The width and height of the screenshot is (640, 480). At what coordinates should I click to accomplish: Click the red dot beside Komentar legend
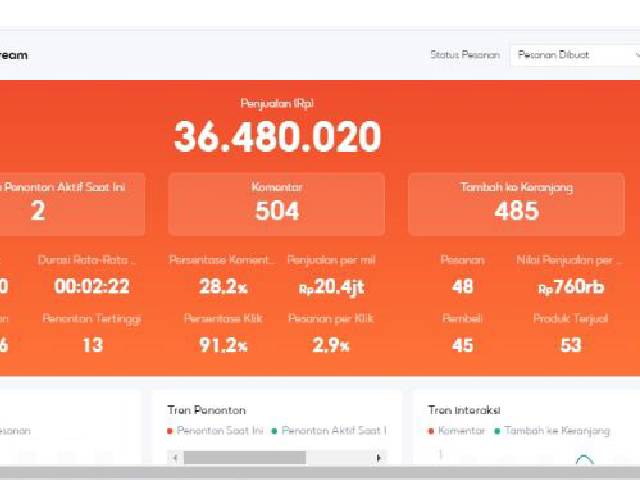click(x=431, y=431)
